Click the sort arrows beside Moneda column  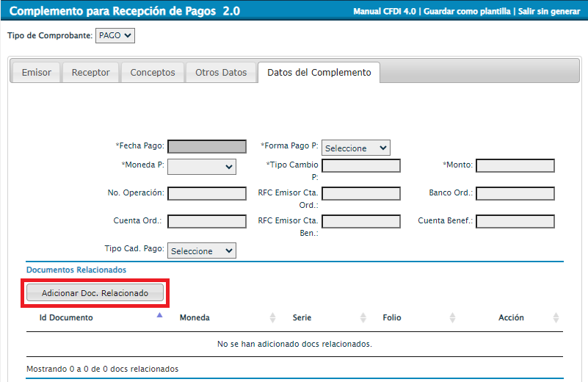pos(273,317)
